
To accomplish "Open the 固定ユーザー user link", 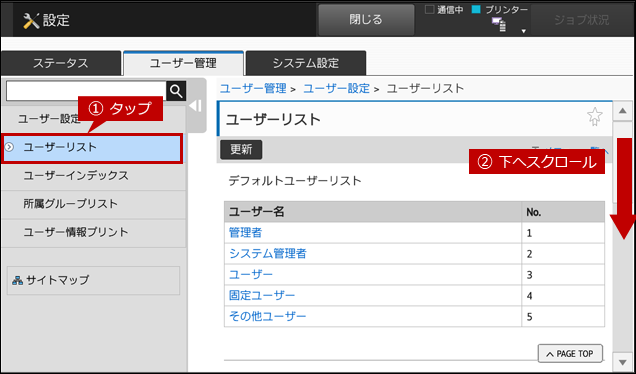I will [x=262, y=295].
